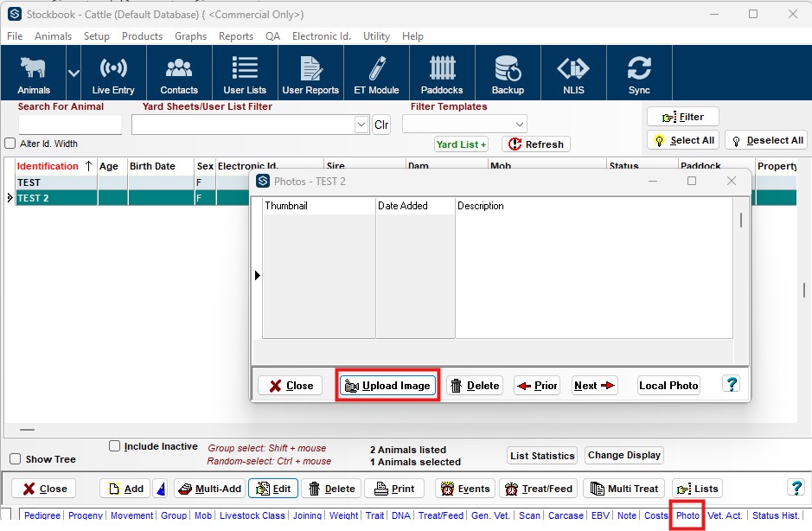Click Select All animals

683,140
